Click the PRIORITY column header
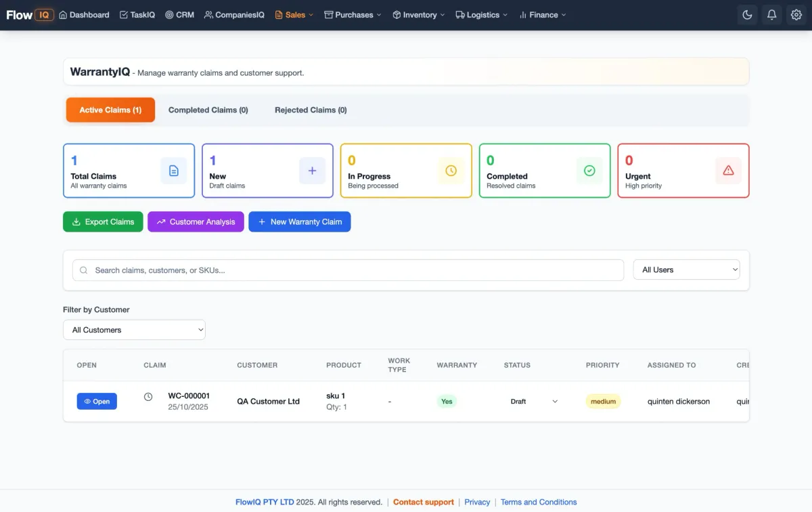 [603, 365]
